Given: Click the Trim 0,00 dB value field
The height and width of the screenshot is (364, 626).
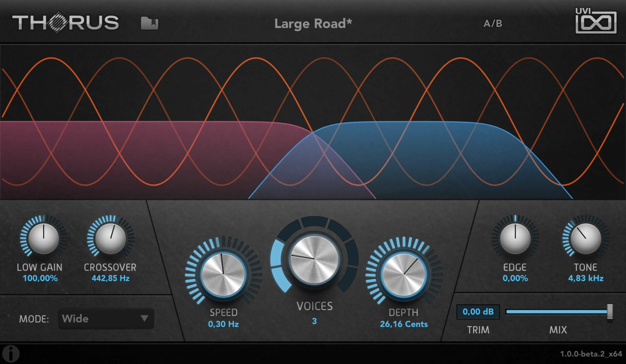Looking at the screenshot, I should 478,312.
